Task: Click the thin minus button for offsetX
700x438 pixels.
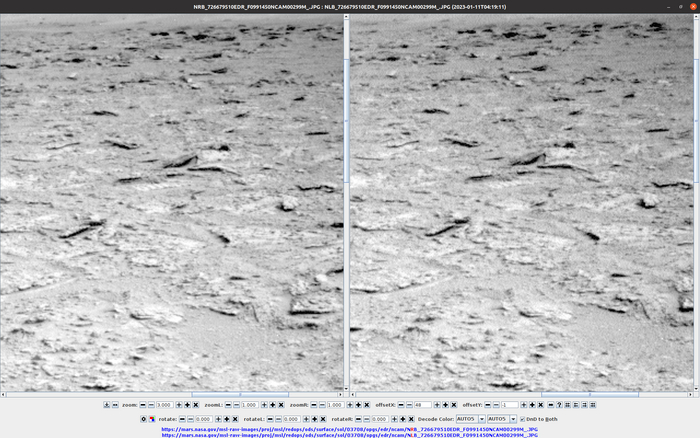Action: 409,405
